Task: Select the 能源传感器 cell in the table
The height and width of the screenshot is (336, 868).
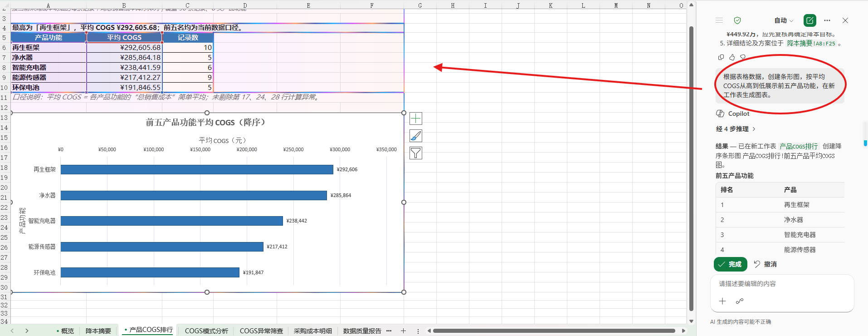Action: [x=49, y=78]
